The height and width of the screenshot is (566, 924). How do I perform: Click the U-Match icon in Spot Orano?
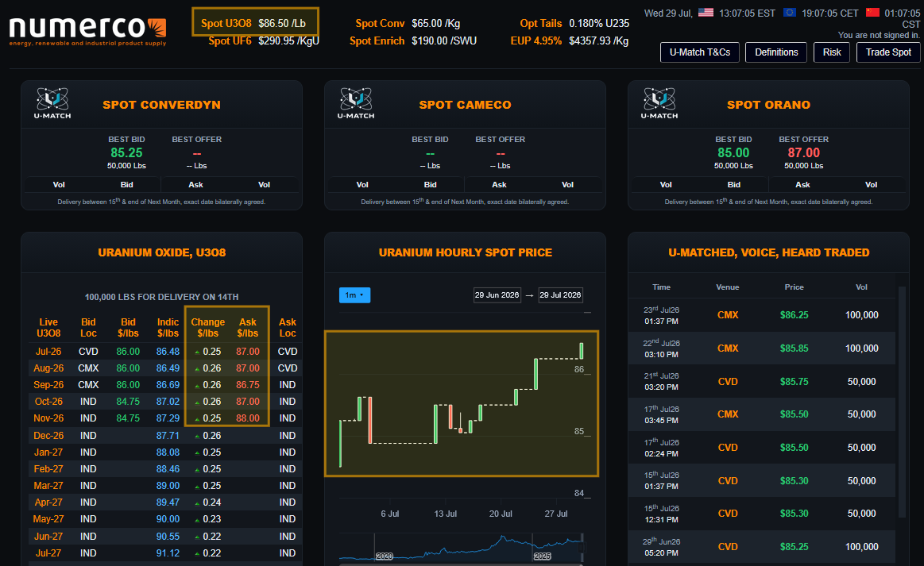(x=659, y=103)
